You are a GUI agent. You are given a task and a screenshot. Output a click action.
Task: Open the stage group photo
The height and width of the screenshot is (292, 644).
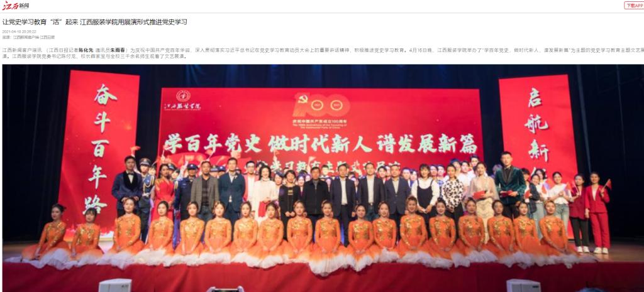click(x=323, y=178)
